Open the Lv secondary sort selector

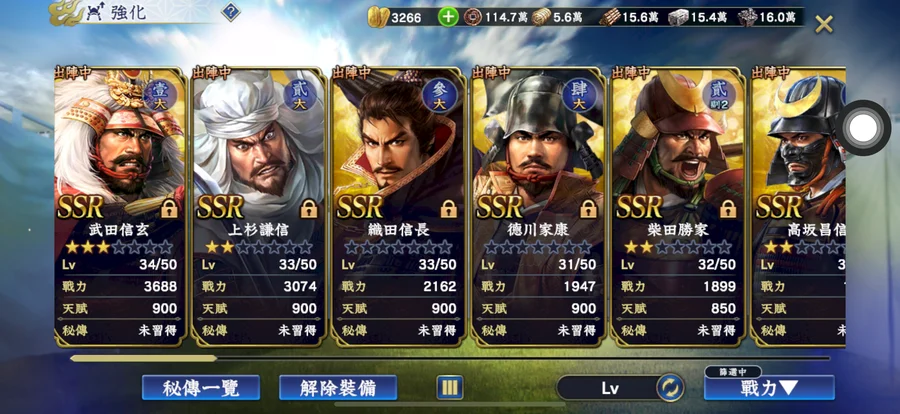(x=608, y=388)
